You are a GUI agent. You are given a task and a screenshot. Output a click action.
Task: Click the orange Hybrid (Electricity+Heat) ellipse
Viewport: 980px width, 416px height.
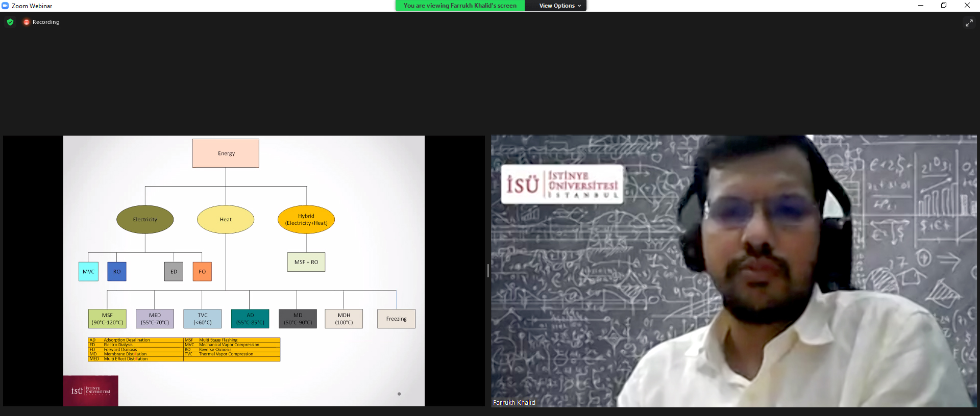coord(306,219)
